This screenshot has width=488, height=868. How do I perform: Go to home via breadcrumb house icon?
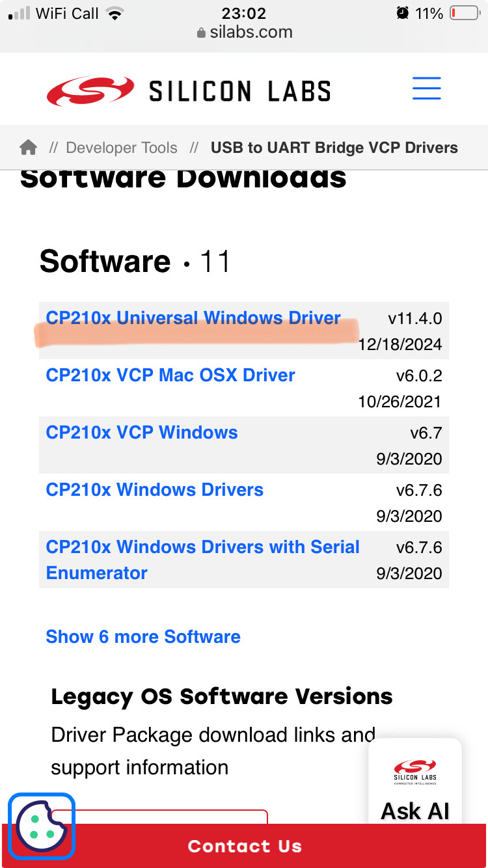tap(29, 148)
